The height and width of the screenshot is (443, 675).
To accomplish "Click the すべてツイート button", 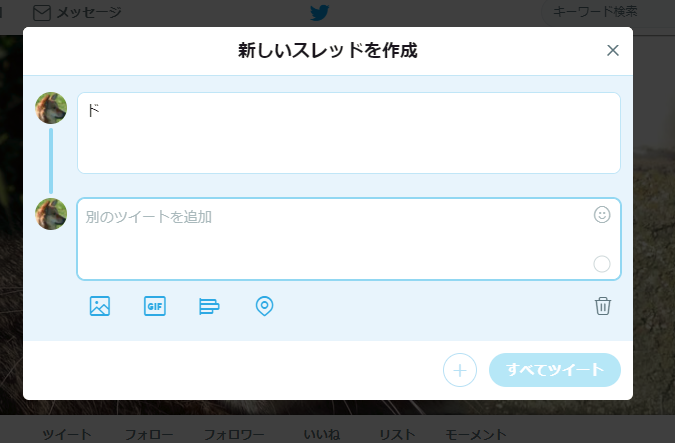I will click(x=554, y=370).
